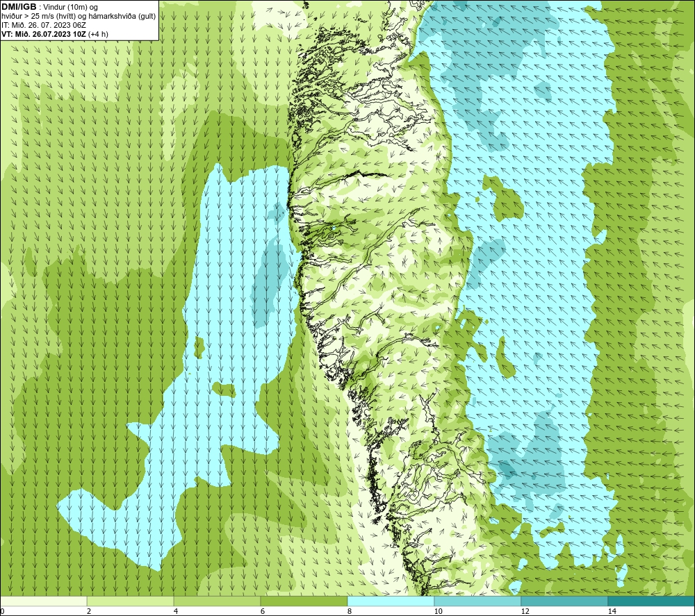
Task: Select the 10–12 m/s cyan legend swatch
Action: (478, 601)
